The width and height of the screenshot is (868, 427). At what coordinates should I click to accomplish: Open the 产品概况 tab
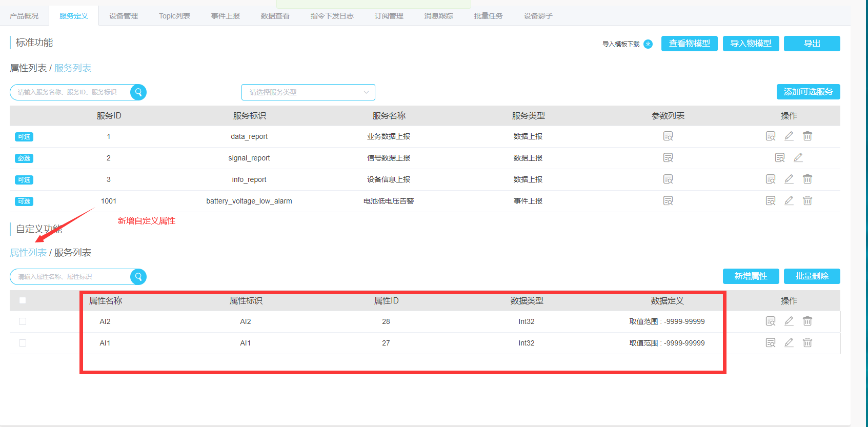pos(24,16)
